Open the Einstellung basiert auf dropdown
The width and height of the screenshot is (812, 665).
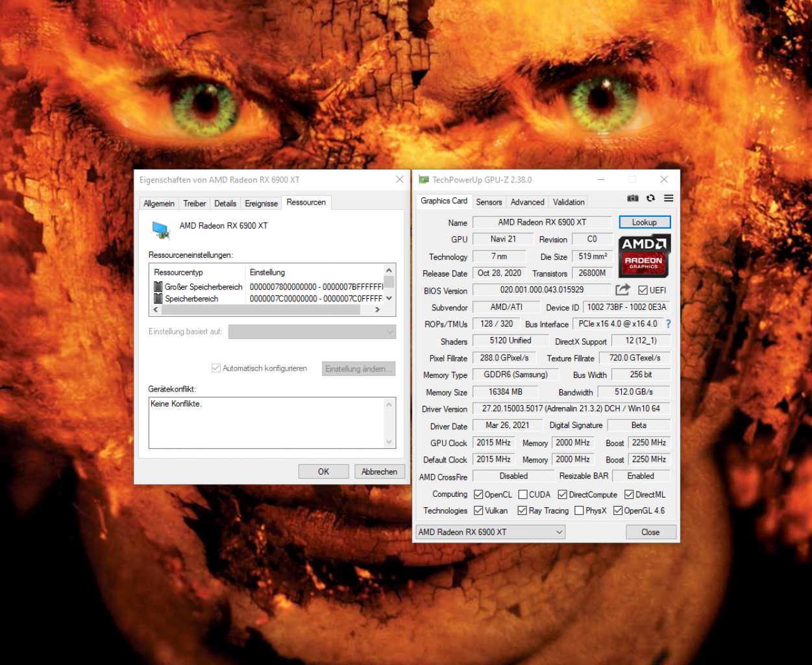pos(312,331)
